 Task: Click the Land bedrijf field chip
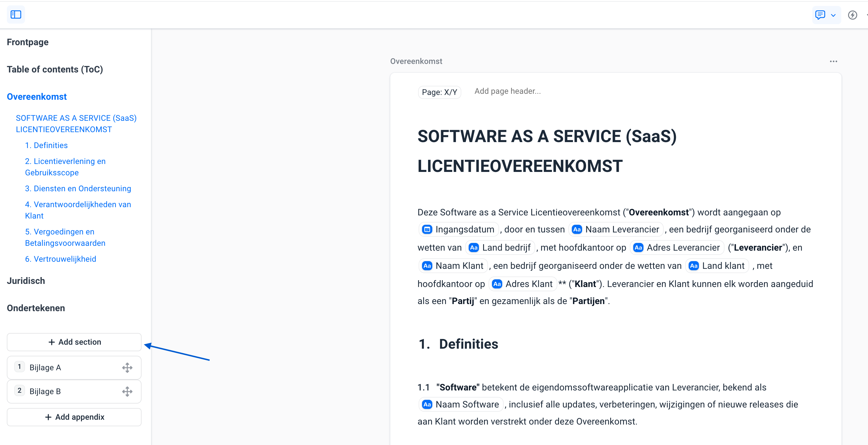[x=500, y=248]
